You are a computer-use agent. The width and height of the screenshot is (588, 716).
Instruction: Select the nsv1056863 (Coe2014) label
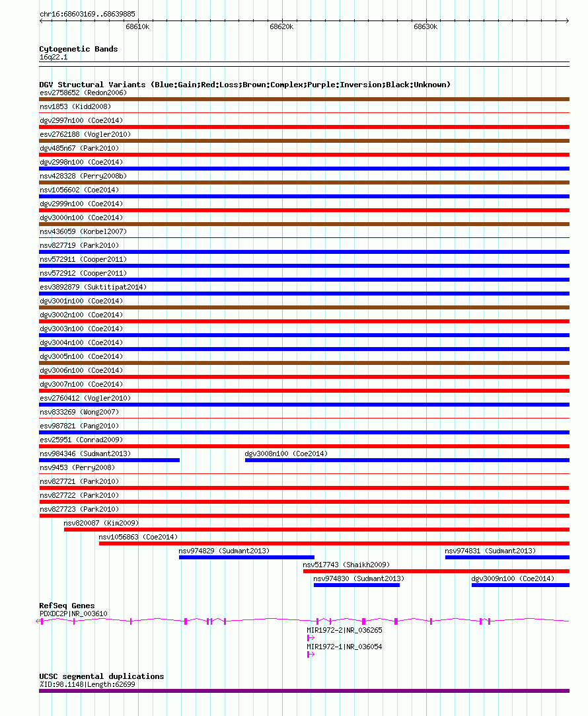click(x=138, y=537)
